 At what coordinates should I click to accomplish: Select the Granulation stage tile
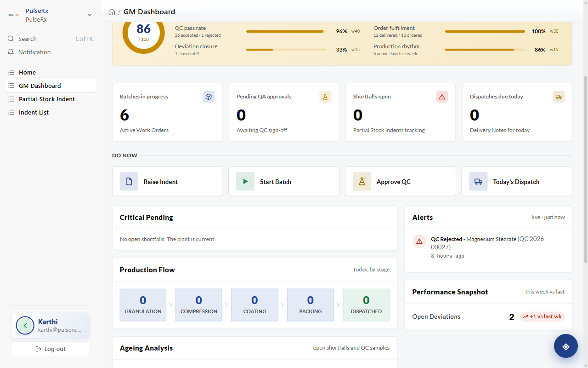tap(143, 305)
